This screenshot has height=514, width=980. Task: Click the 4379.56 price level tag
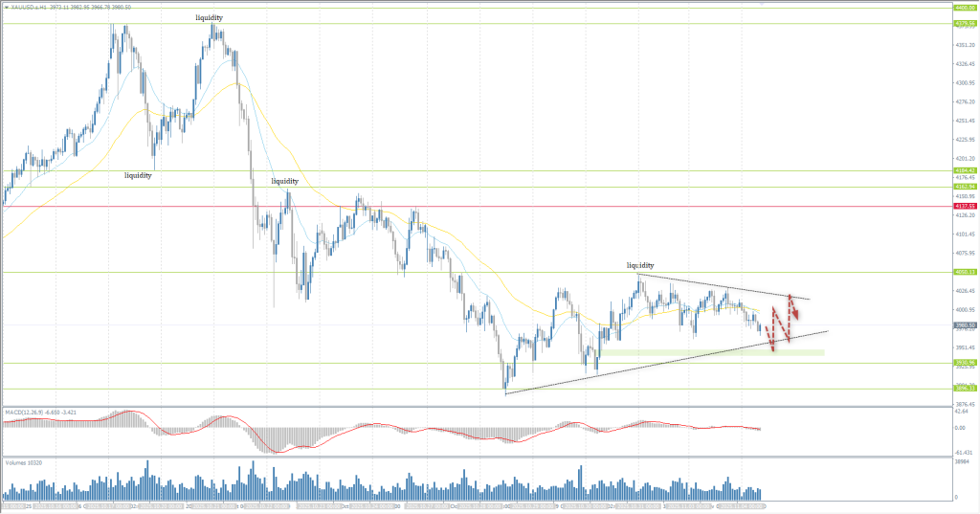point(964,24)
